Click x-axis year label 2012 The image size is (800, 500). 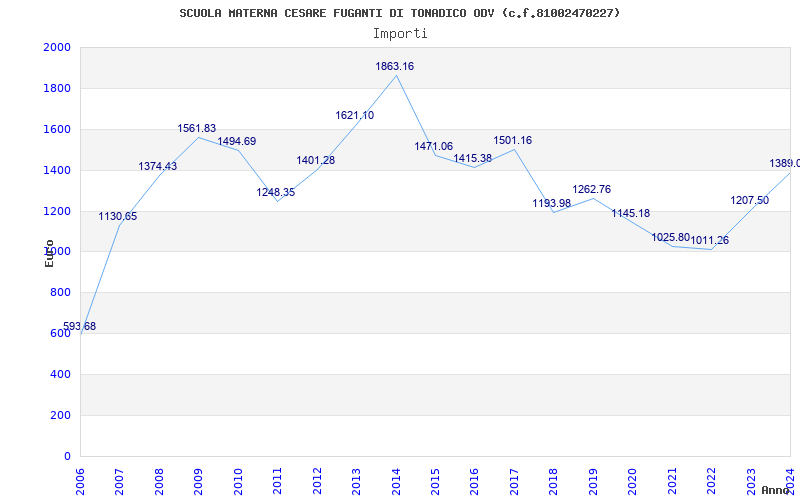tap(317, 482)
